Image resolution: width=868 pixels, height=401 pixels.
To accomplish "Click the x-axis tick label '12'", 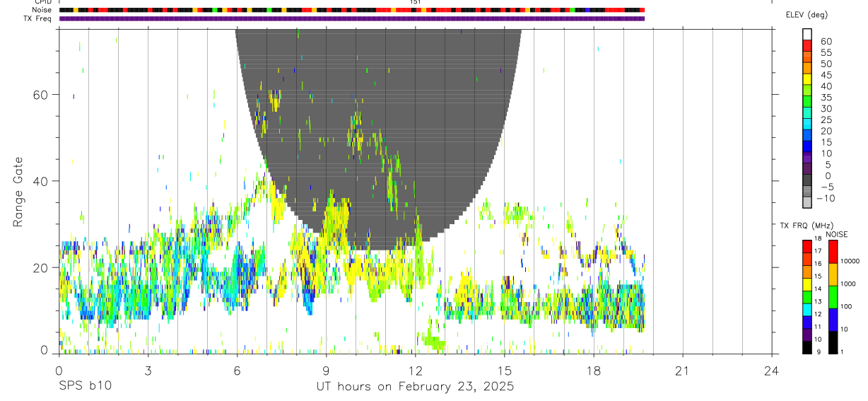I will (415, 371).
